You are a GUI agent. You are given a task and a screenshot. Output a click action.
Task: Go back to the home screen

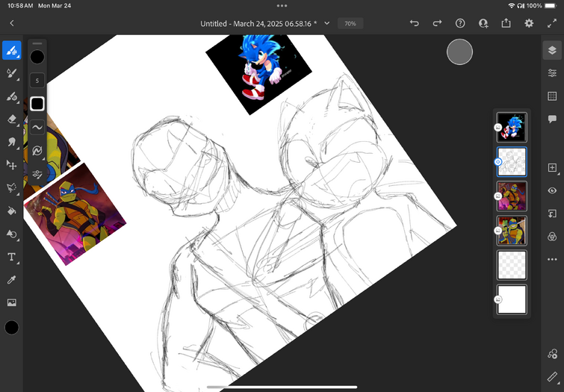pyautogui.click(x=11, y=23)
